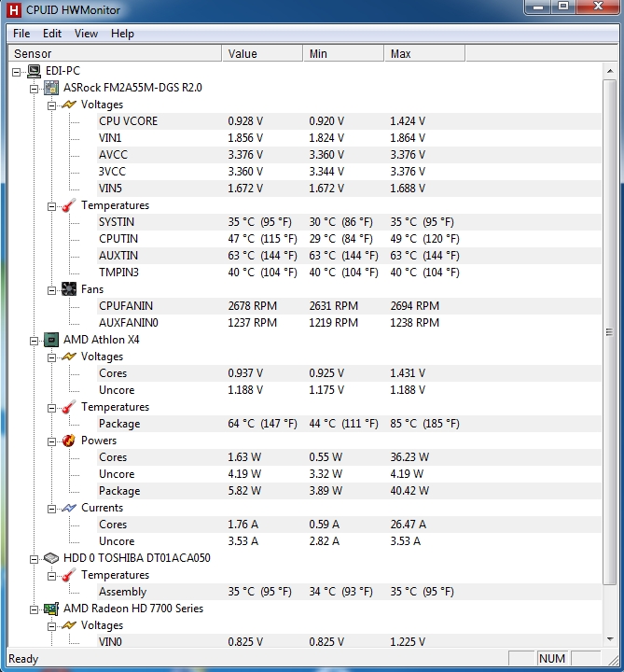Image resolution: width=624 pixels, height=672 pixels.
Task: Click the ASRock motherboard icon
Action: coord(51,88)
